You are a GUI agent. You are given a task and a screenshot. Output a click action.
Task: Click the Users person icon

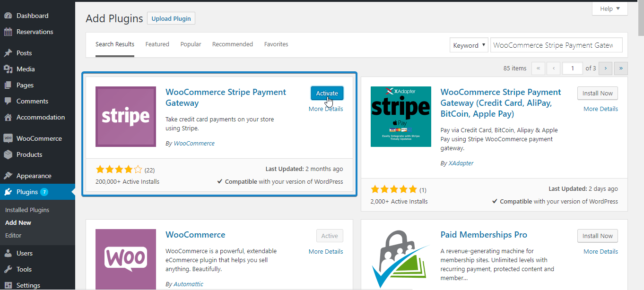click(x=8, y=253)
